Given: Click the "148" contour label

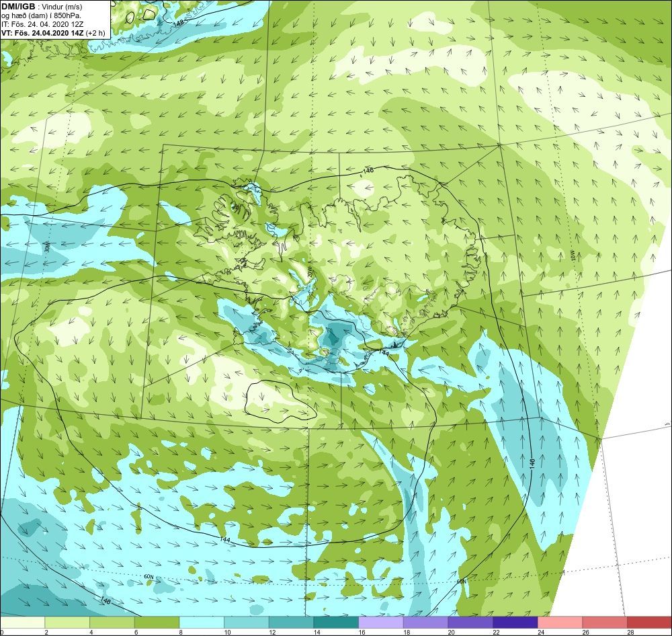Looking at the screenshot, I should [x=179, y=23].
